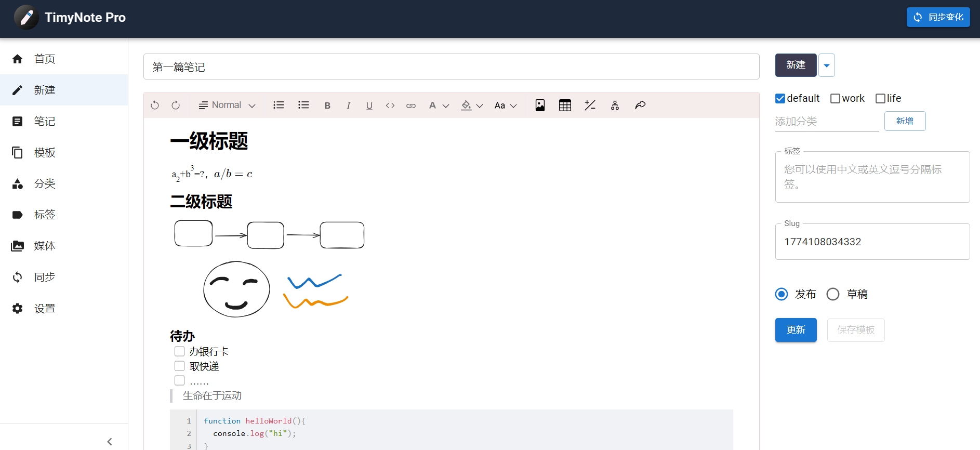Uncheck the default category checkbox
This screenshot has width=980, height=450.
pyautogui.click(x=780, y=99)
